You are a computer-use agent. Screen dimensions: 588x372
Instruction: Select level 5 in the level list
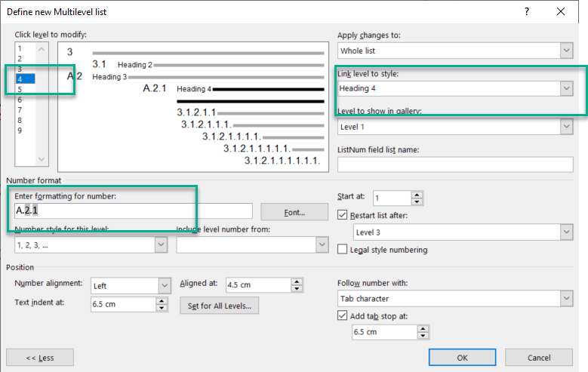20,89
